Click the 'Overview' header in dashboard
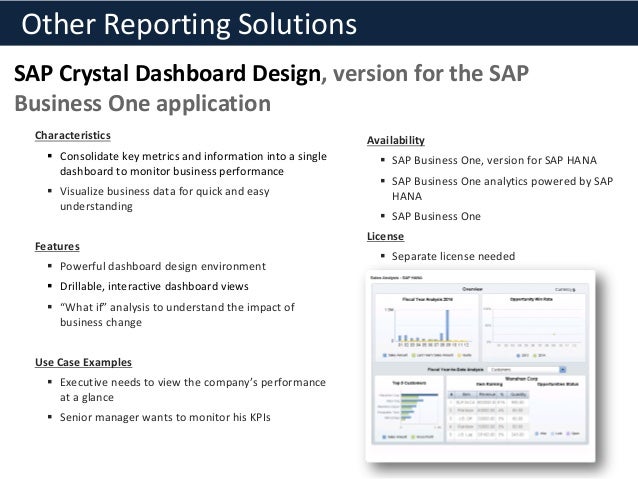Viewport: 638px width, 479px height. point(472,289)
